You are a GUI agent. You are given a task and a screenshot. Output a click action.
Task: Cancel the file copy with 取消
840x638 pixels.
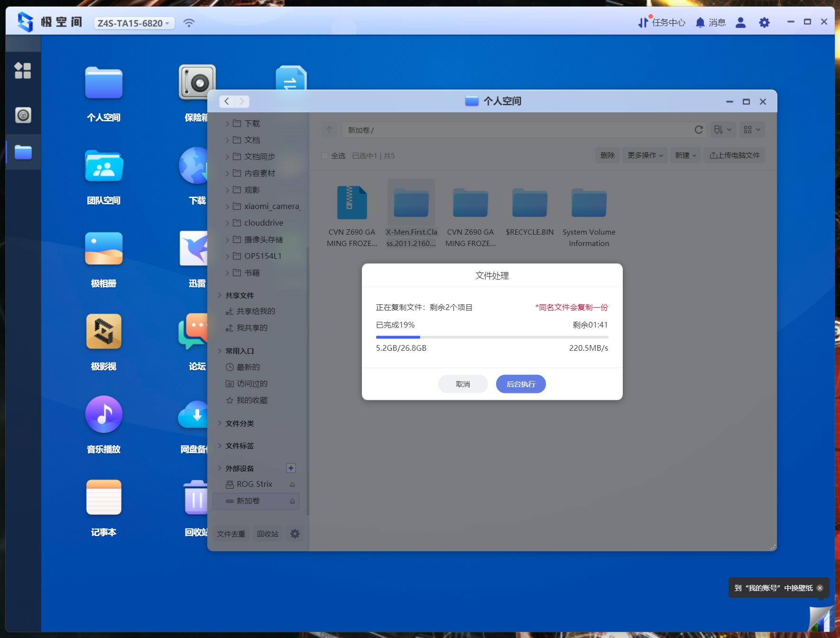(x=462, y=384)
